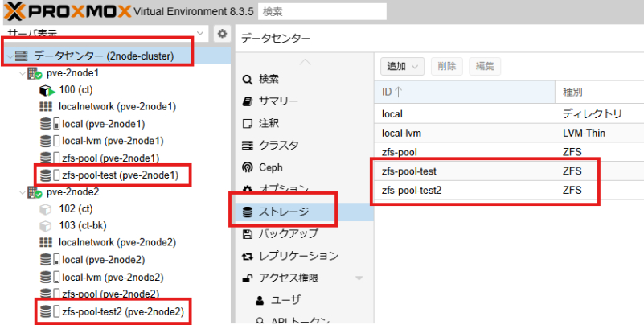Open the 追加 dropdown button
This screenshot has width=644, height=325.
pos(402,66)
